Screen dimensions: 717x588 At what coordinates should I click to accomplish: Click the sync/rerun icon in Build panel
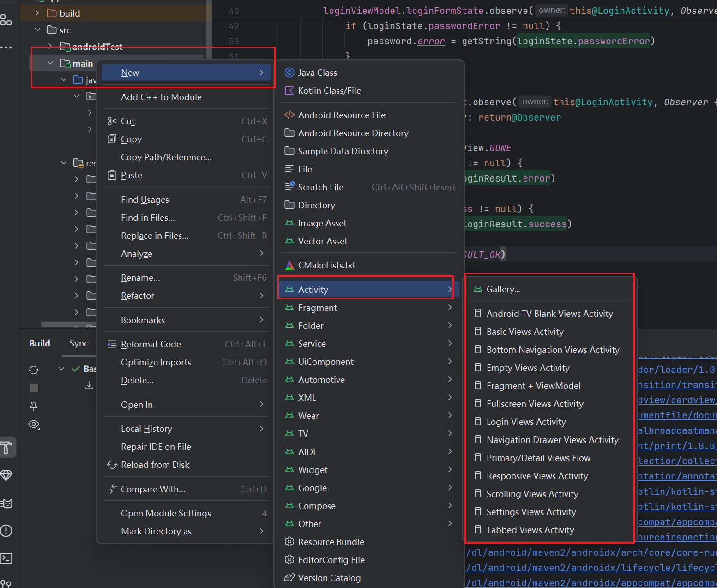34,370
